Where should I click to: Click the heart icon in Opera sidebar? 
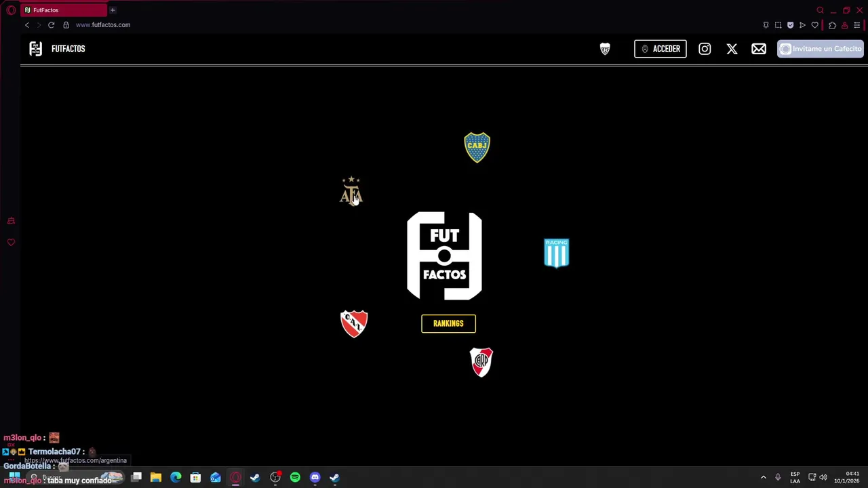coord(11,242)
